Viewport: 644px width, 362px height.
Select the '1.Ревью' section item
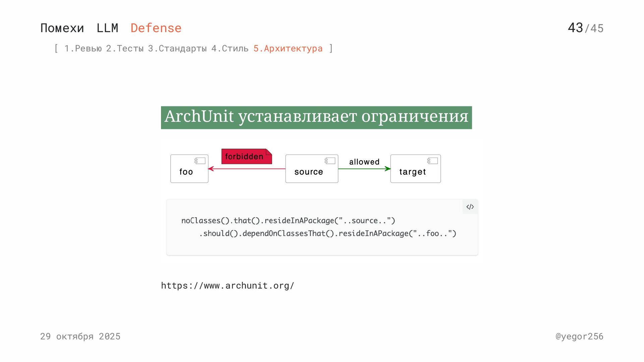click(83, 49)
